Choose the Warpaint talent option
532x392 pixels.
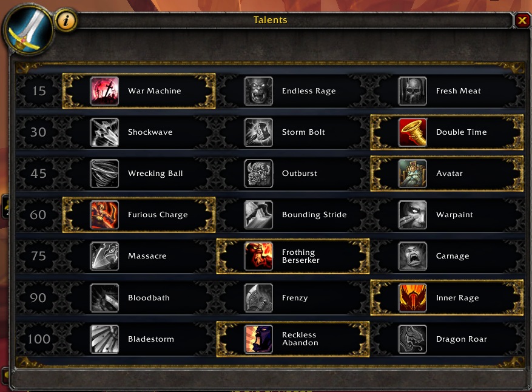pyautogui.click(x=447, y=215)
